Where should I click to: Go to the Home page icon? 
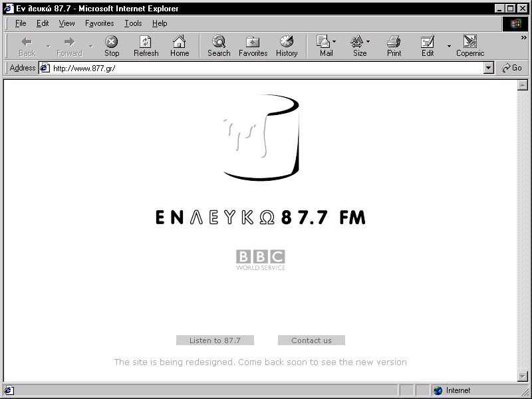(180, 46)
